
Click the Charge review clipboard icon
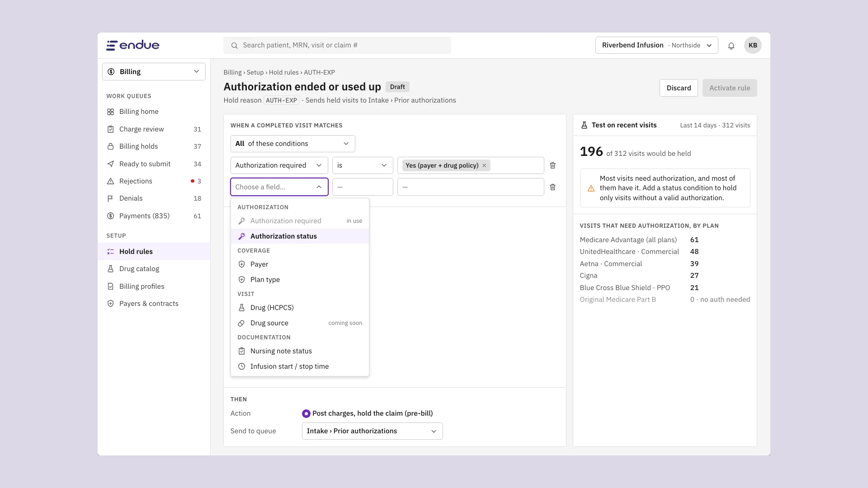point(110,129)
